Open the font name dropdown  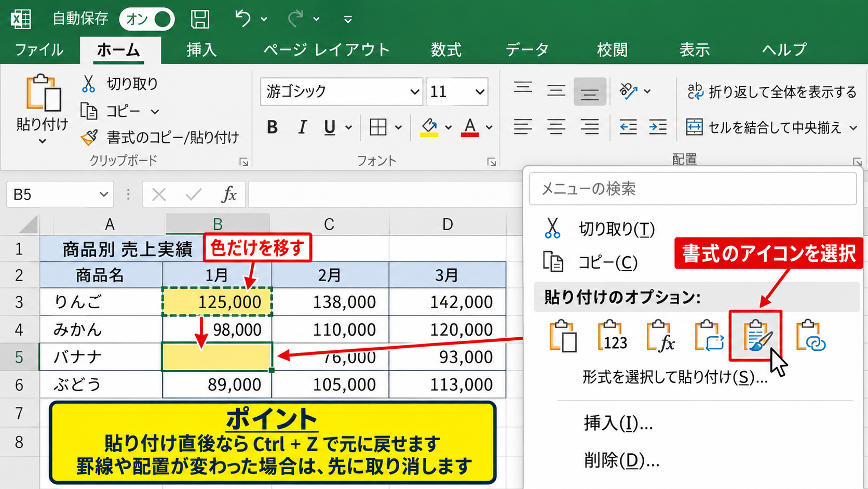414,92
